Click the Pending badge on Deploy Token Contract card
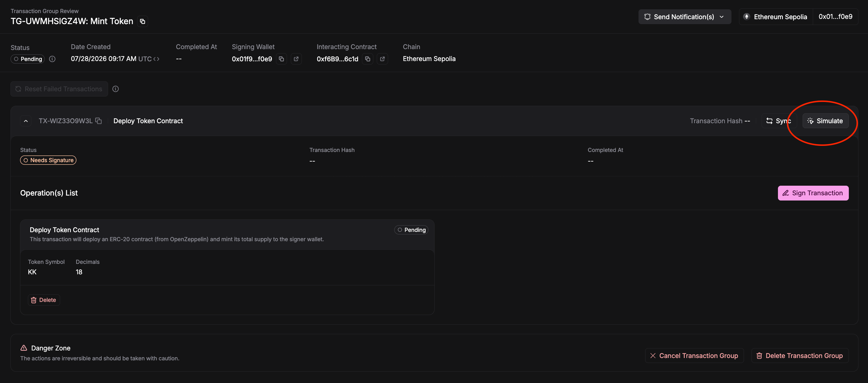Viewport: 868px width, 383px height. (x=411, y=230)
